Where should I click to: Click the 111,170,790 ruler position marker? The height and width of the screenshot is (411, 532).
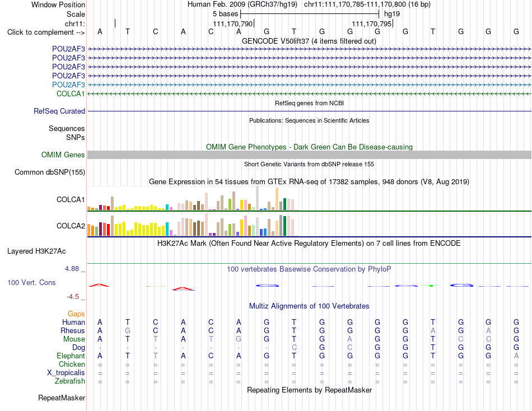point(233,24)
